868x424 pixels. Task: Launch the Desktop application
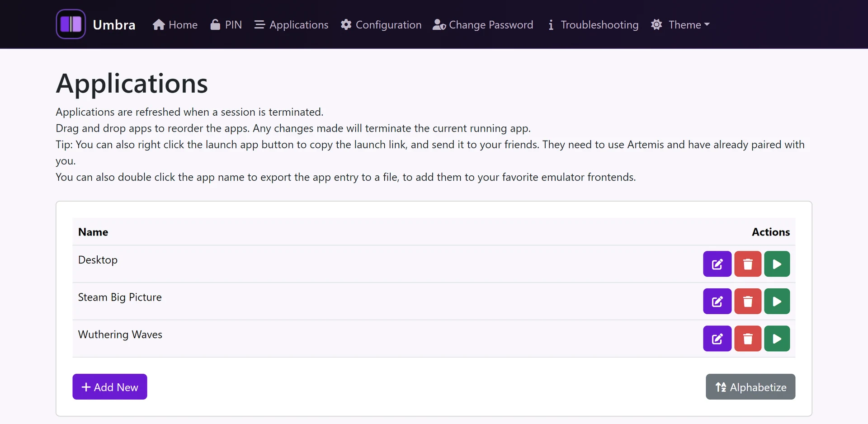(x=777, y=264)
